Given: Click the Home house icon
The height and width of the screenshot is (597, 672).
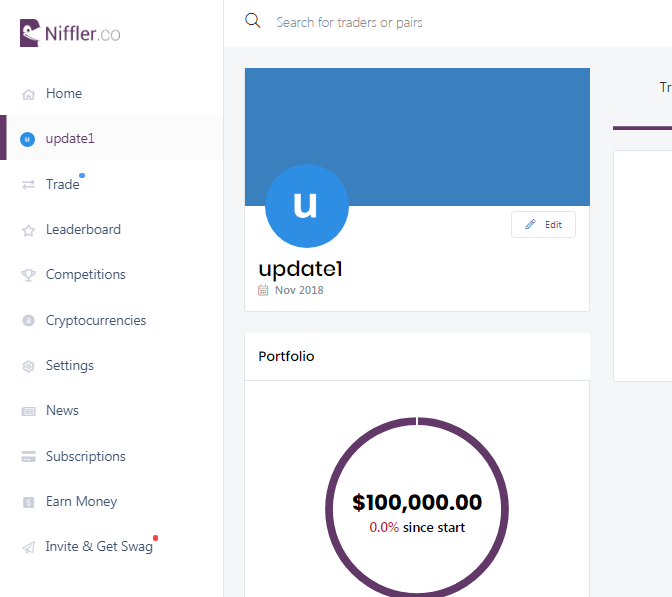Looking at the screenshot, I should pyautogui.click(x=28, y=94).
